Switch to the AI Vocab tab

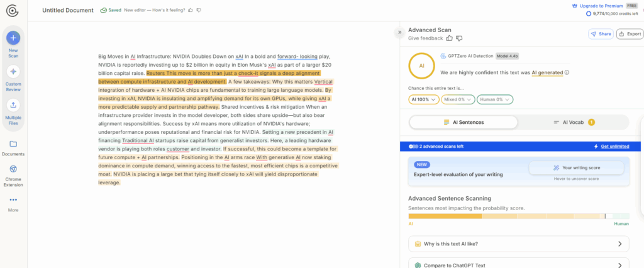(x=573, y=122)
